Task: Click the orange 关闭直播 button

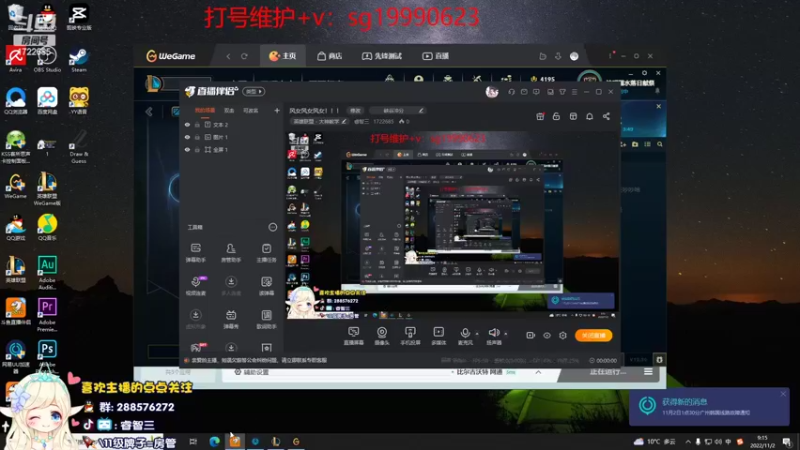Action: [x=593, y=335]
